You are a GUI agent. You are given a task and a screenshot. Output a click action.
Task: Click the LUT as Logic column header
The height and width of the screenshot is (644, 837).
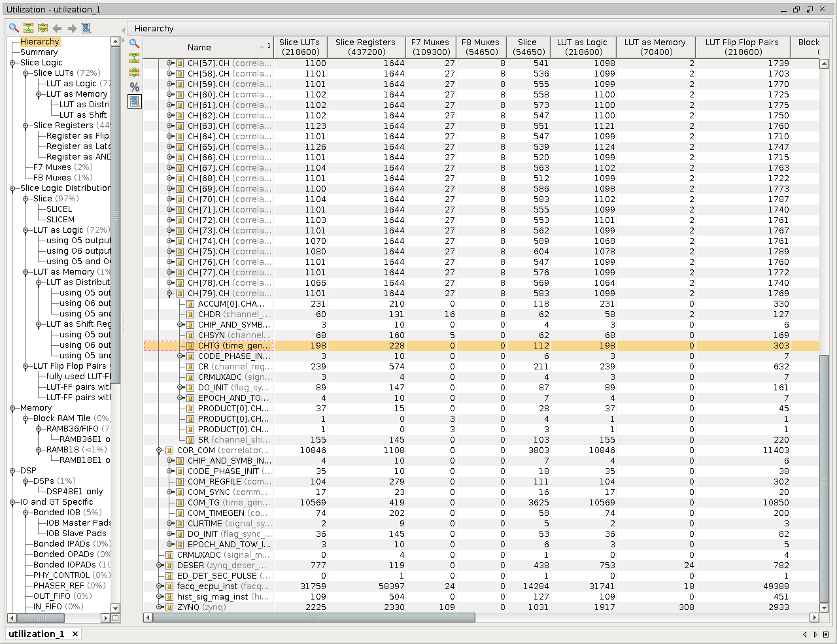point(582,47)
